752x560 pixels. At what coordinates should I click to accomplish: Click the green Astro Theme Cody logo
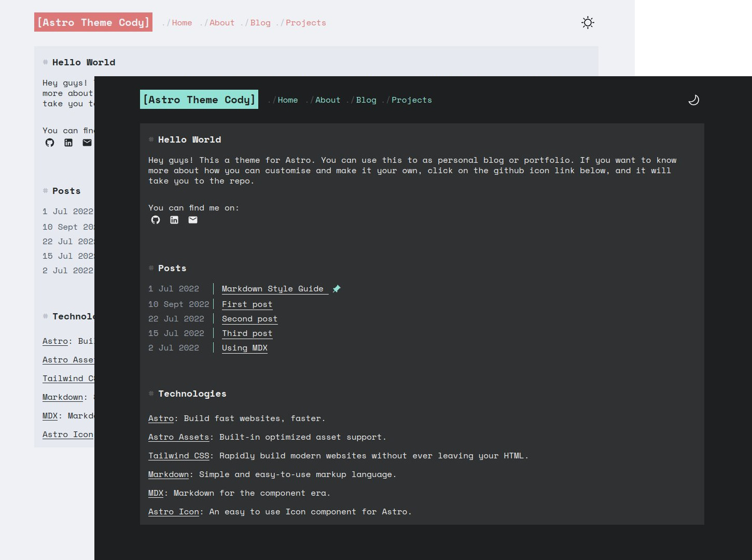(x=199, y=100)
